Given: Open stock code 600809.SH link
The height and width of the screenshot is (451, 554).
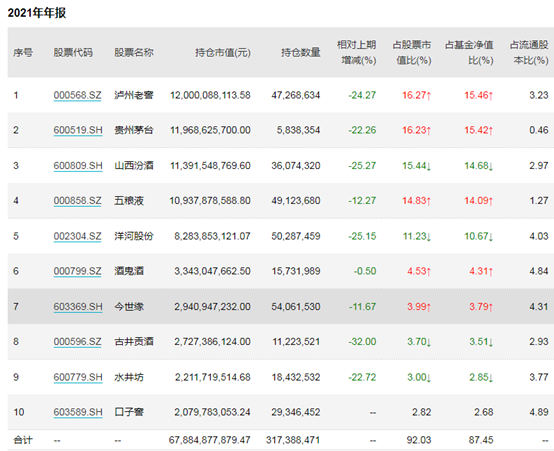Looking at the screenshot, I should [x=78, y=165].
